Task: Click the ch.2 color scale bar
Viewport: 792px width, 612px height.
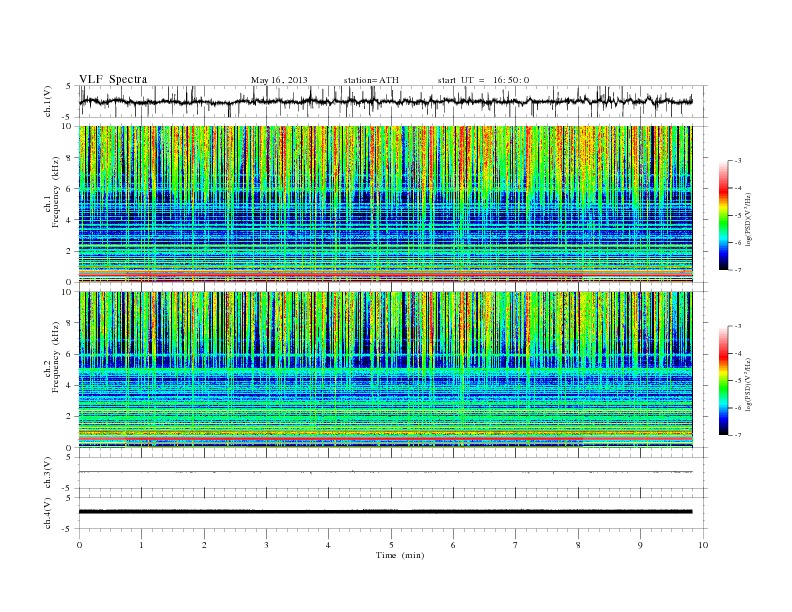Action: pyautogui.click(x=724, y=380)
